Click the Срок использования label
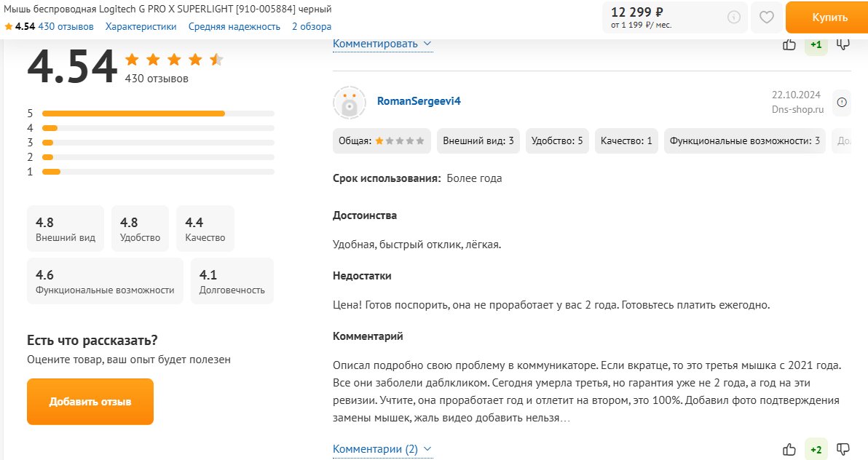The image size is (868, 460). [387, 178]
